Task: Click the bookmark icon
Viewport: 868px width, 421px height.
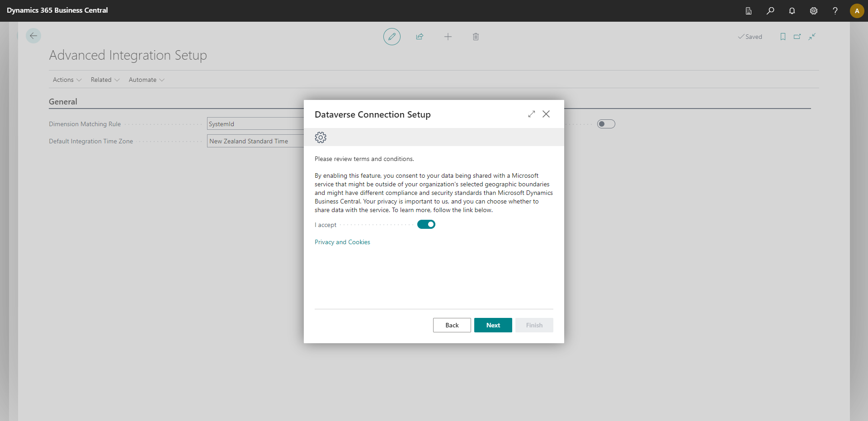Action: click(783, 37)
